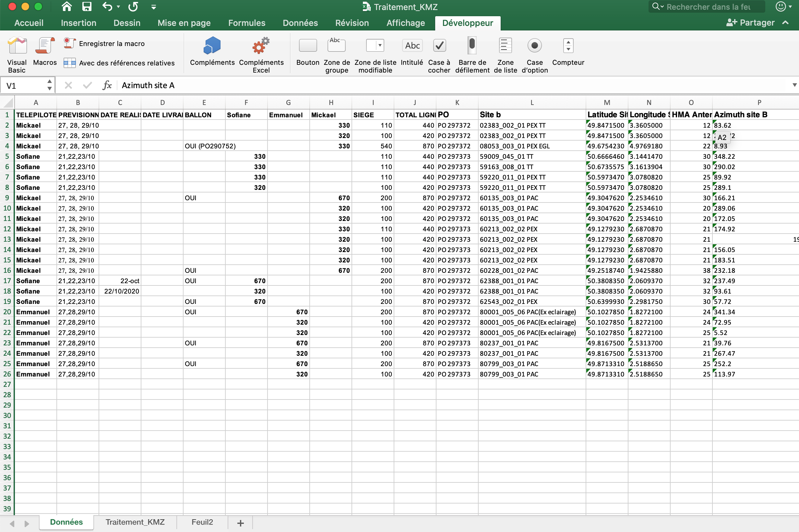
Task: Redo the last action
Action: click(133, 6)
